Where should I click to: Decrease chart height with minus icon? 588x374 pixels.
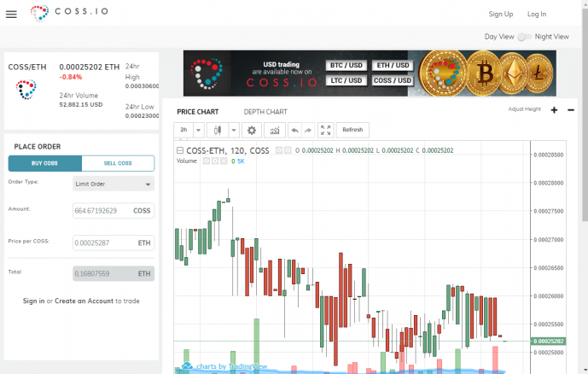pyautogui.click(x=571, y=110)
